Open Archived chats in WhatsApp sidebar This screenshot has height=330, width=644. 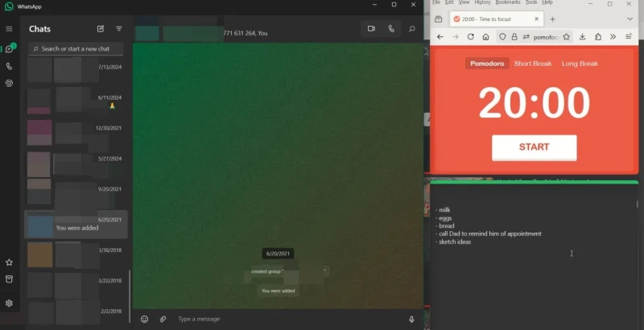9,279
